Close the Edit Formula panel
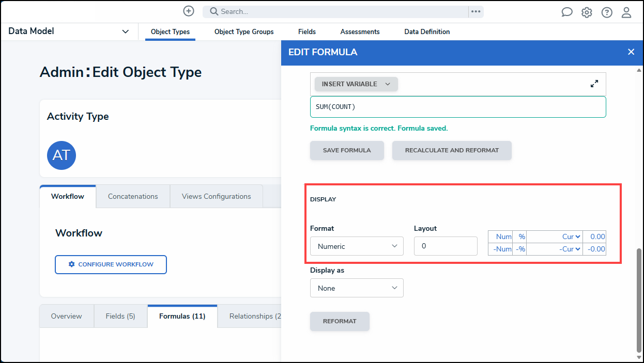The width and height of the screenshot is (644, 363). (631, 52)
